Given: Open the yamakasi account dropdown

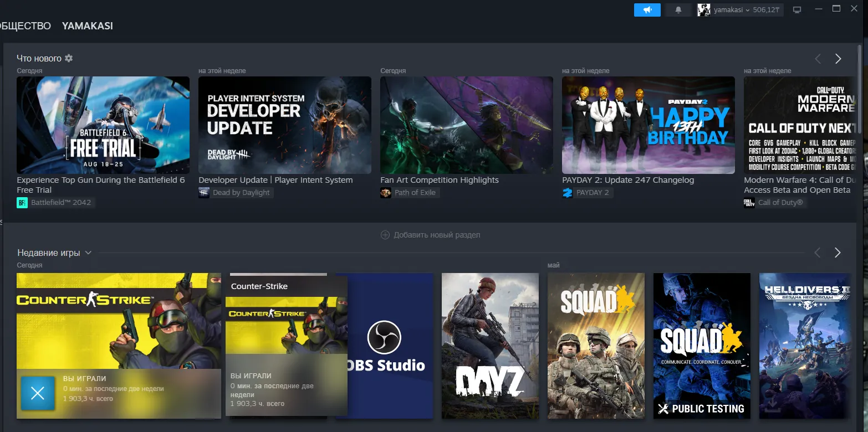Looking at the screenshot, I should 739,10.
